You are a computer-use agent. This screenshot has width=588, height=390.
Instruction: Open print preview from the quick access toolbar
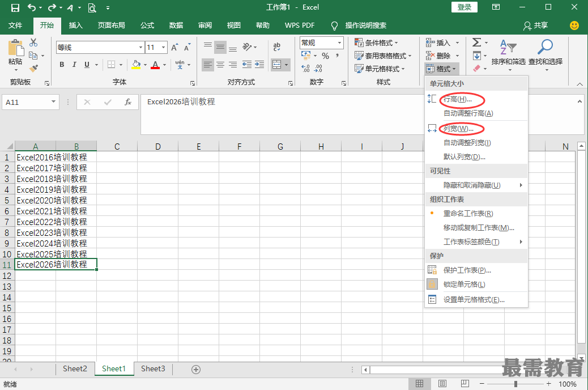(92, 7)
